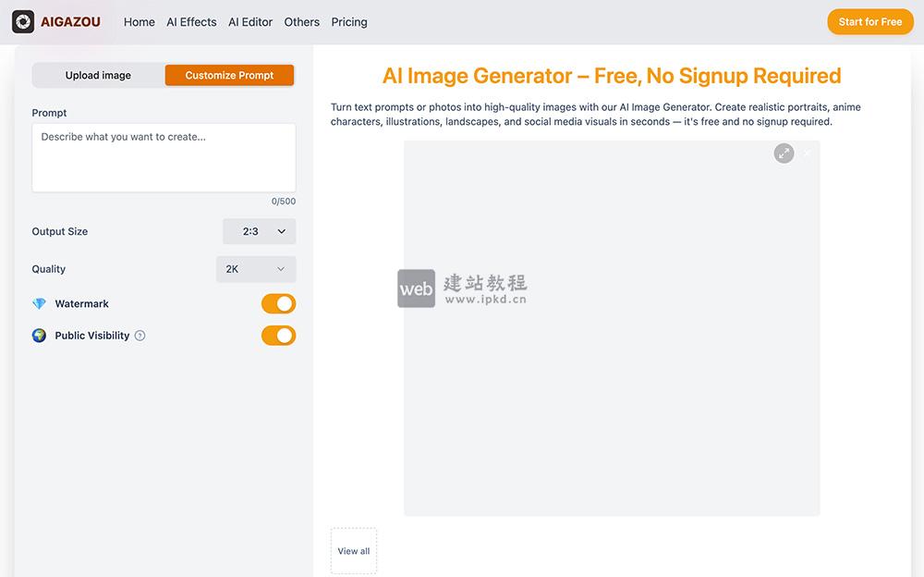The image size is (924, 577).
Task: Open the AI Effects menu
Action: click(x=191, y=22)
